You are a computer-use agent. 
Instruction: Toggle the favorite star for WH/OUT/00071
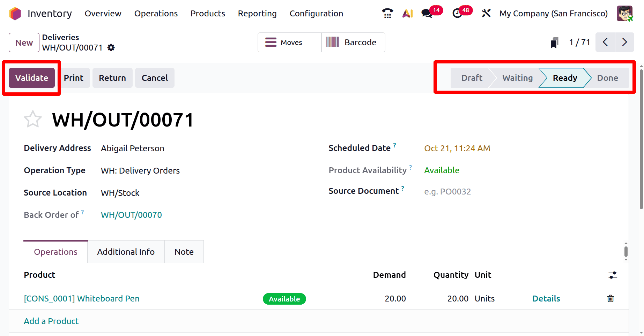point(33,120)
